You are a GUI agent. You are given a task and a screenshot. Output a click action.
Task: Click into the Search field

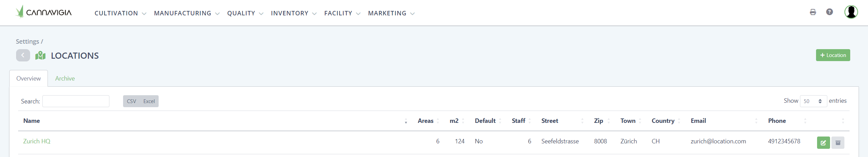pyautogui.click(x=76, y=101)
